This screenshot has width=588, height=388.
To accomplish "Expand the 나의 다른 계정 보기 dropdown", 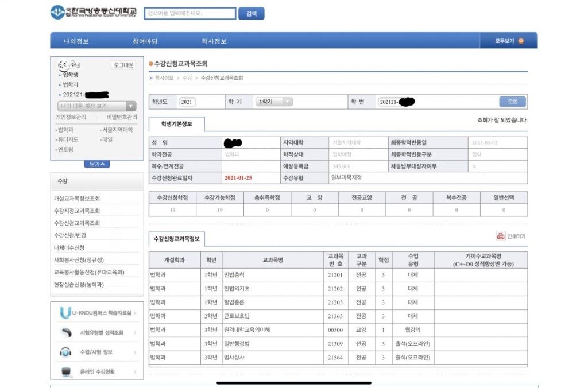I will (97, 106).
